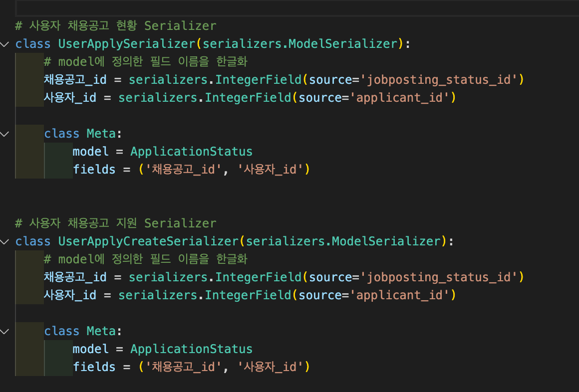The height and width of the screenshot is (392, 579).
Task: Select 'applicant_id' string in UserApplyCreateSerializer
Action: tap(399, 295)
